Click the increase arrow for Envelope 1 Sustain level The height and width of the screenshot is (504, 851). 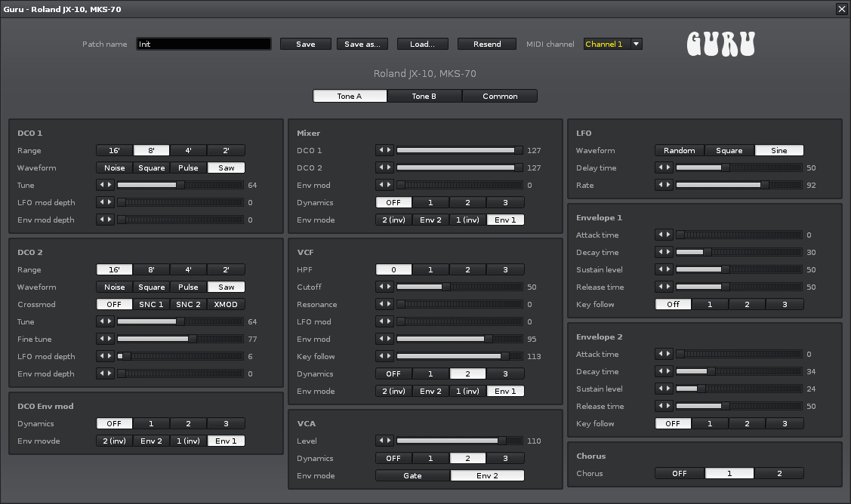(x=669, y=269)
